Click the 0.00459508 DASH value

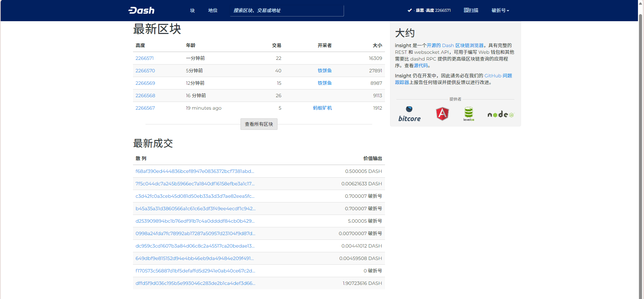(x=361, y=258)
